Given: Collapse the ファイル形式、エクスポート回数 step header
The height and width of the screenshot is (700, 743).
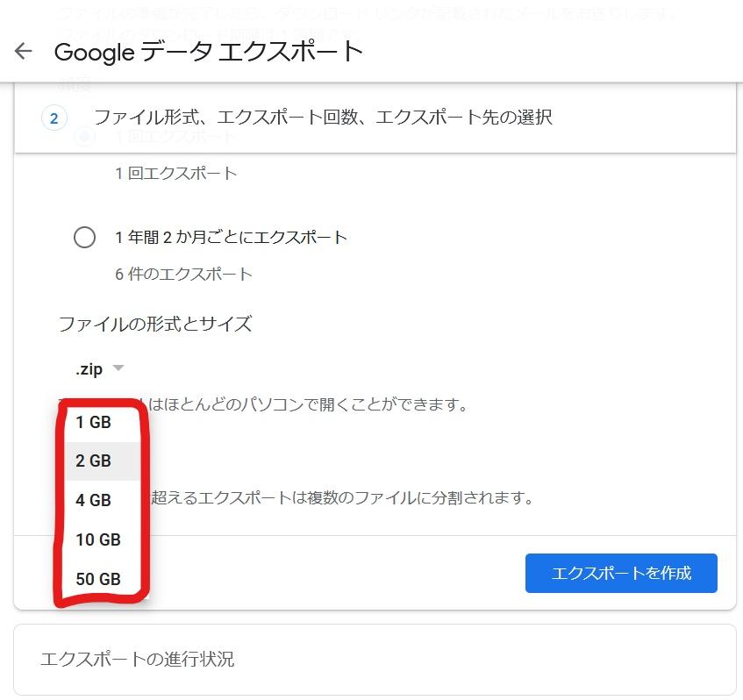Looking at the screenshot, I should point(375,118).
